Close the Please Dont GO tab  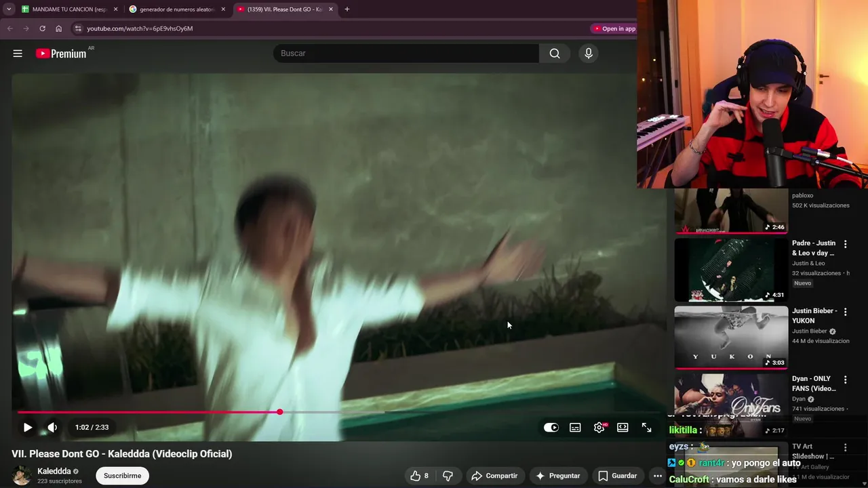click(x=331, y=9)
